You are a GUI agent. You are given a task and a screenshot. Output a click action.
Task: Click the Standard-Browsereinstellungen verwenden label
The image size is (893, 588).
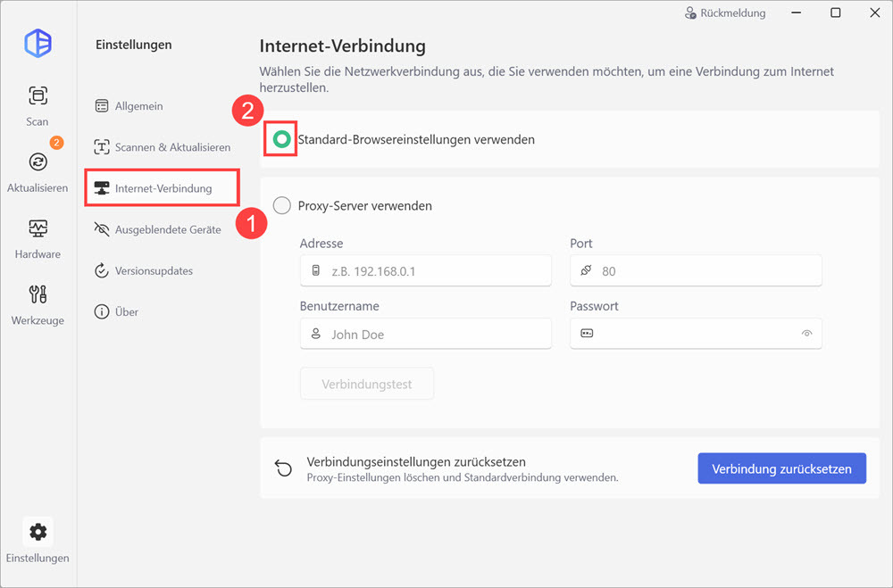(x=416, y=139)
